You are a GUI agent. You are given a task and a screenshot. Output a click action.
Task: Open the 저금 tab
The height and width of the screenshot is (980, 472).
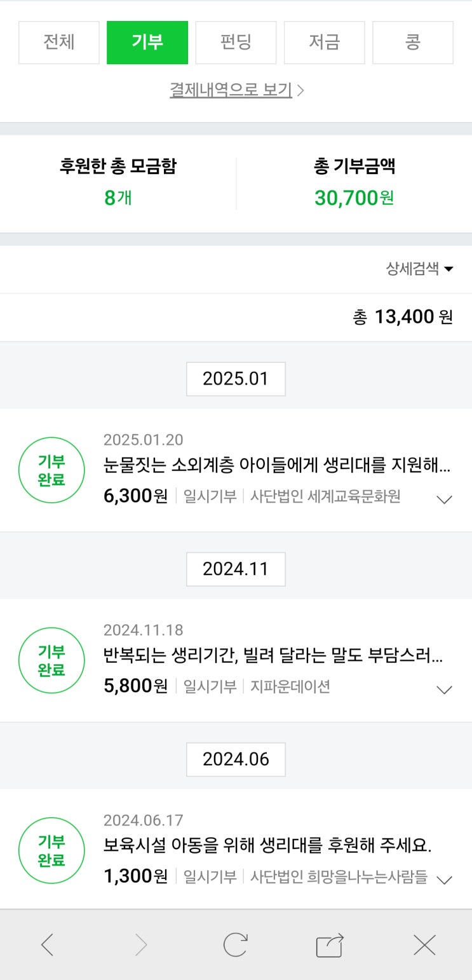coord(324,43)
